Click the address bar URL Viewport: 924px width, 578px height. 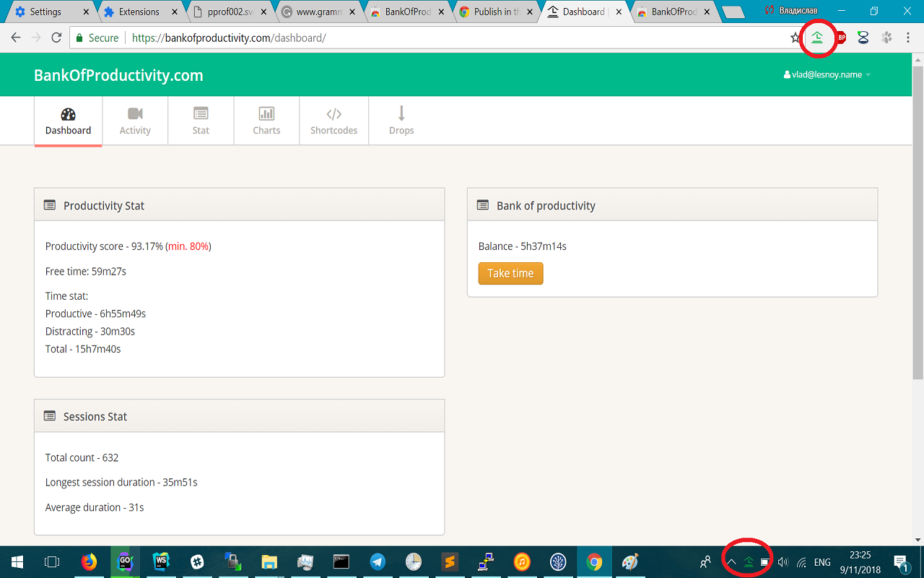(x=229, y=38)
